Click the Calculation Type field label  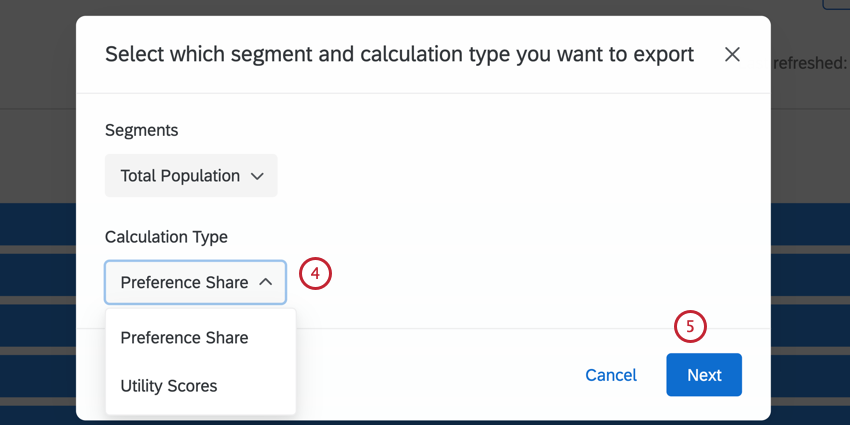[166, 237]
